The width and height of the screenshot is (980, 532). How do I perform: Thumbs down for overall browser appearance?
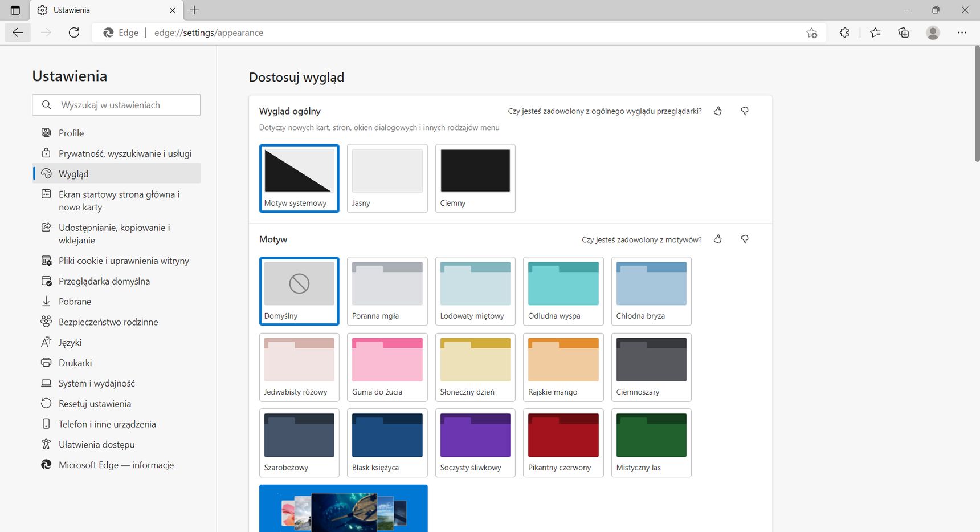[x=745, y=111]
